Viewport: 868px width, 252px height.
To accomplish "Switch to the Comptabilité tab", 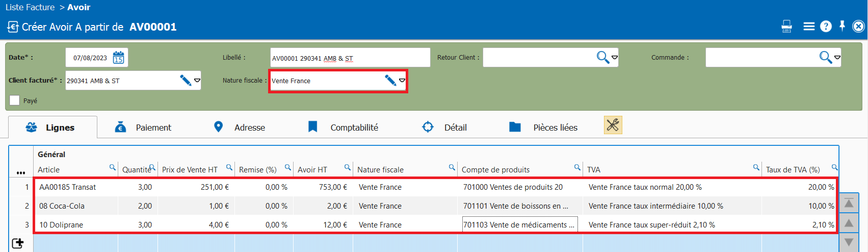I will click(x=344, y=128).
